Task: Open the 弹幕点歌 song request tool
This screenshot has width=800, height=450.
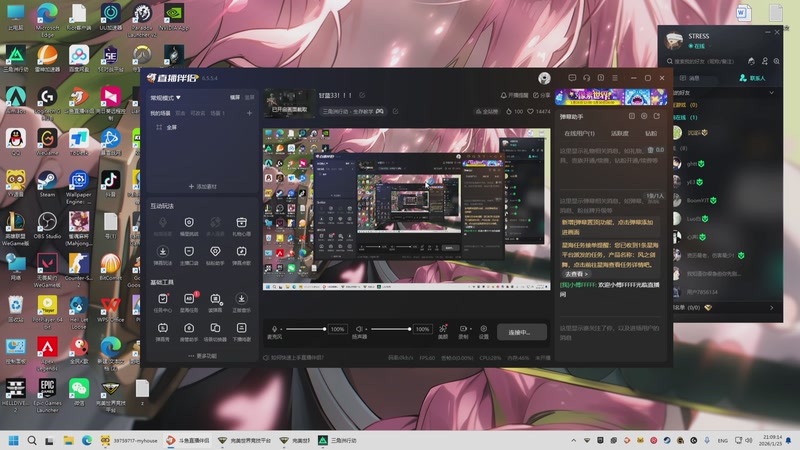Action: pos(241,255)
